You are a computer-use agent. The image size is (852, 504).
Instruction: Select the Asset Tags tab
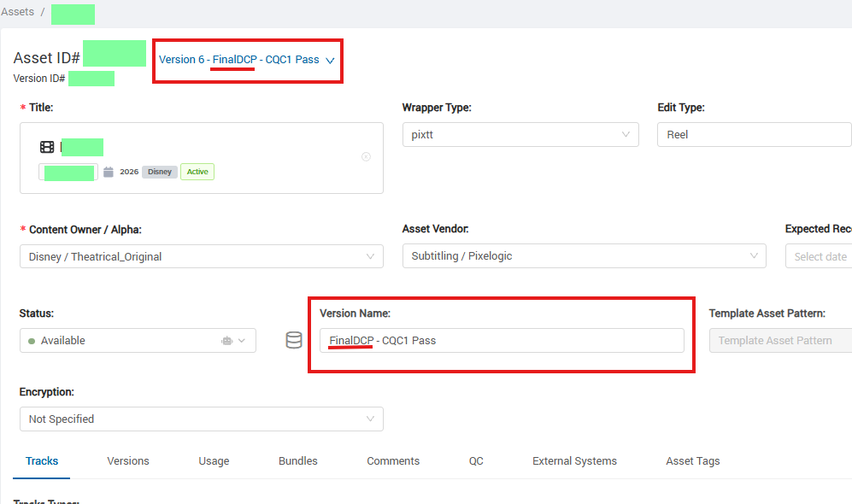point(693,461)
